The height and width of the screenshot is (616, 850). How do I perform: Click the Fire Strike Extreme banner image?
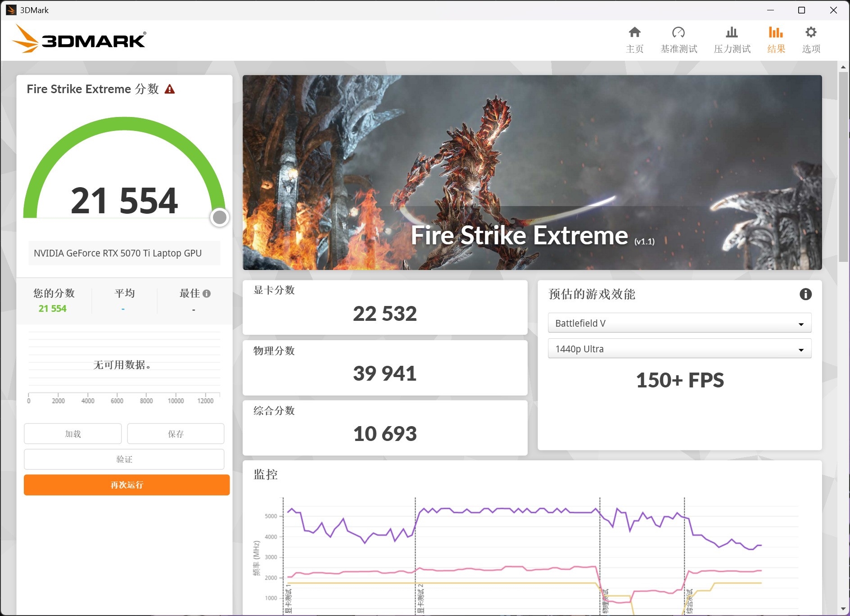532,172
